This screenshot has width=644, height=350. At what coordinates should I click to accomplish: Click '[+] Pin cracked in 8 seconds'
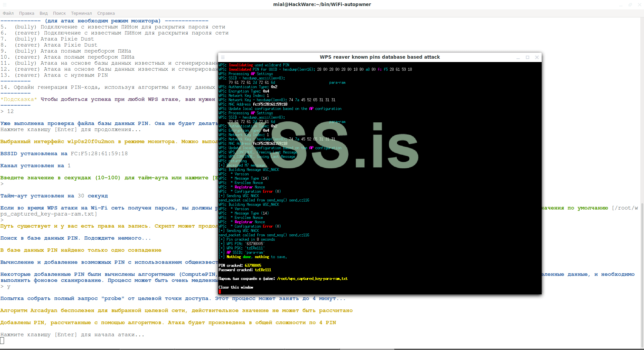247,239
